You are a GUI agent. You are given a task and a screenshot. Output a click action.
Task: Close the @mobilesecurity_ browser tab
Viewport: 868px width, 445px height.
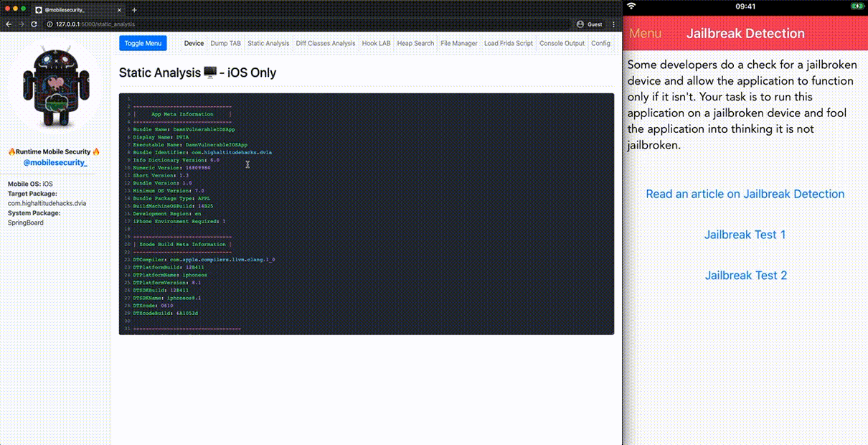(x=120, y=9)
